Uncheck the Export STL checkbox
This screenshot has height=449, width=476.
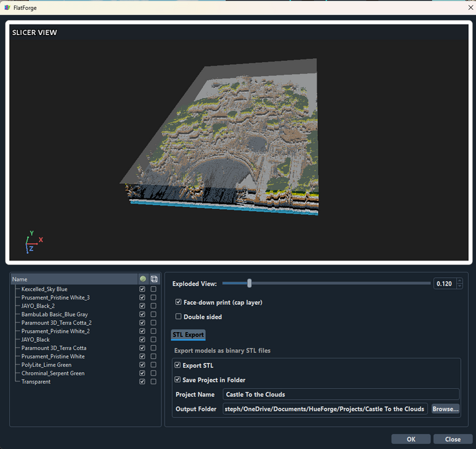177,365
